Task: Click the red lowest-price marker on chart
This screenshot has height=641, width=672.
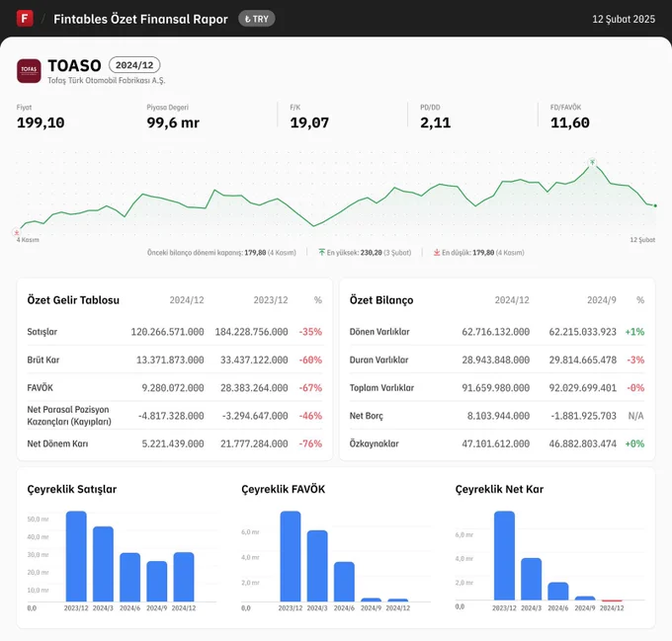Action: (17, 232)
